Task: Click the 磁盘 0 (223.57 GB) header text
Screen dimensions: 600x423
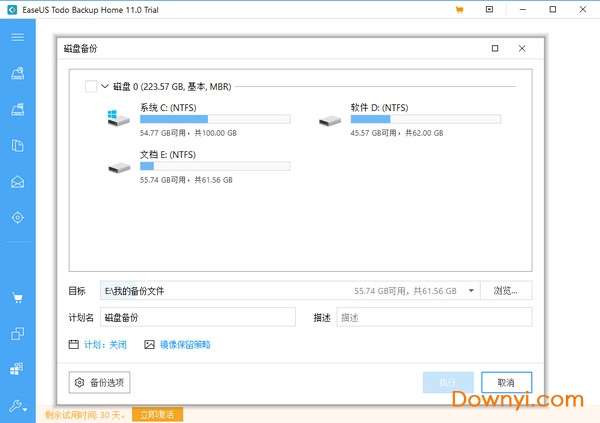Action: 172,87
